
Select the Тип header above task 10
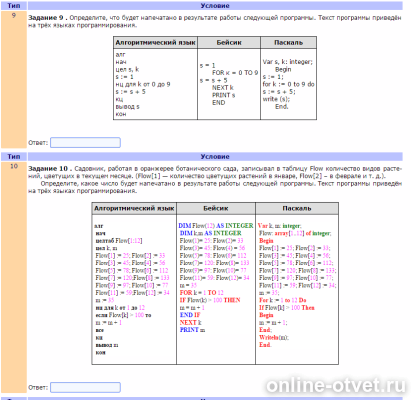click(14, 156)
